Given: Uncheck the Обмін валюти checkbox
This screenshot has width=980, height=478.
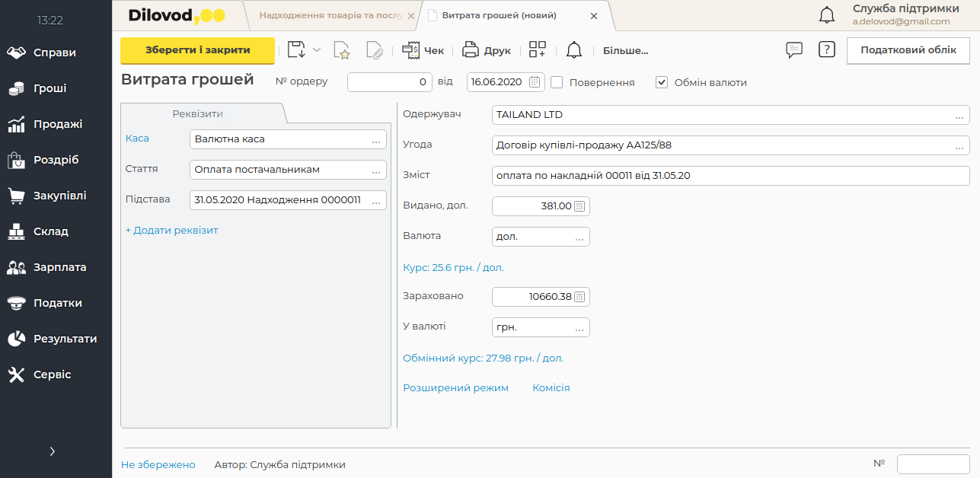Looking at the screenshot, I should 662,82.
